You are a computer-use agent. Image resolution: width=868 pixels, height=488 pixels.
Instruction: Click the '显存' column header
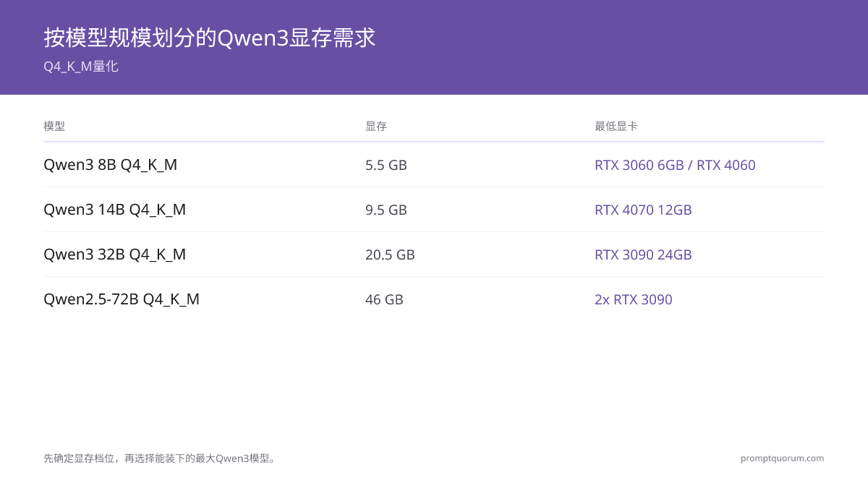click(x=376, y=126)
